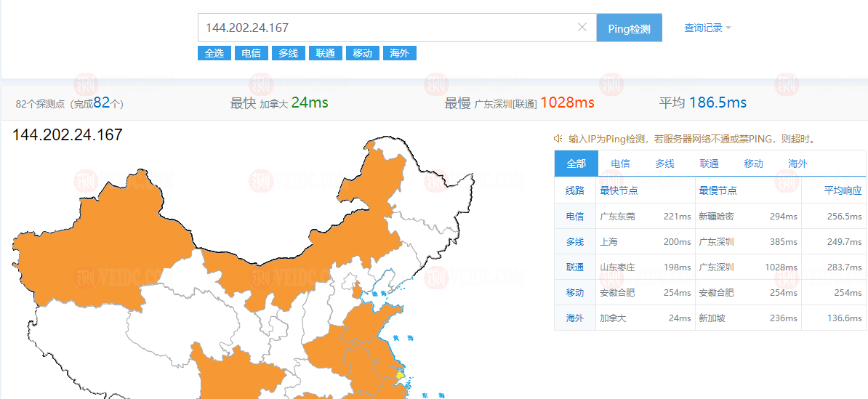This screenshot has width=868, height=399.
Task: Click the 平均 186.5ms summary value
Action: [718, 102]
